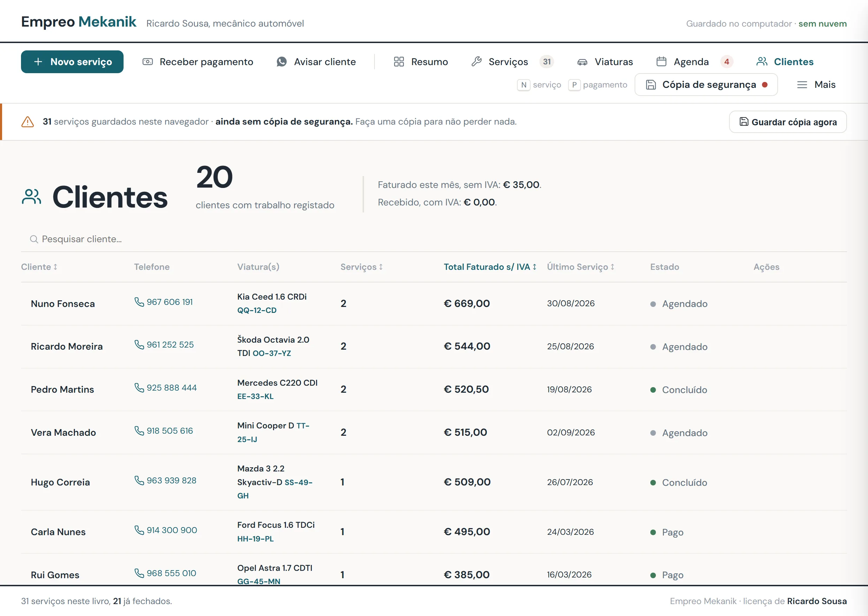Open Cópia de segurança
Image resolution: width=868 pixels, height=616 pixels.
[706, 85]
